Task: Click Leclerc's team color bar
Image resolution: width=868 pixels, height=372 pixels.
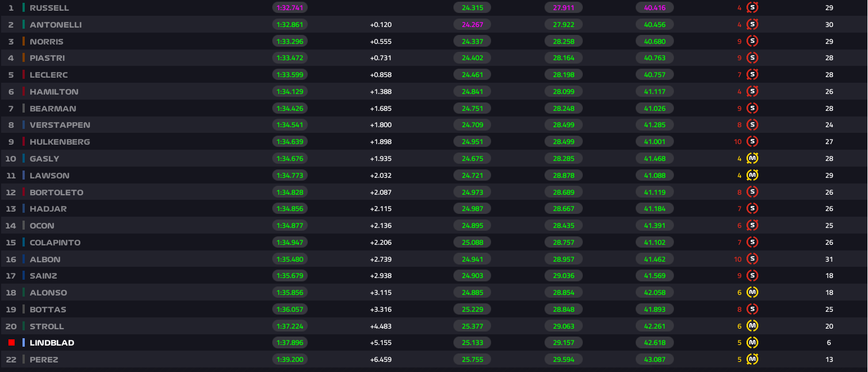Action: coord(24,75)
